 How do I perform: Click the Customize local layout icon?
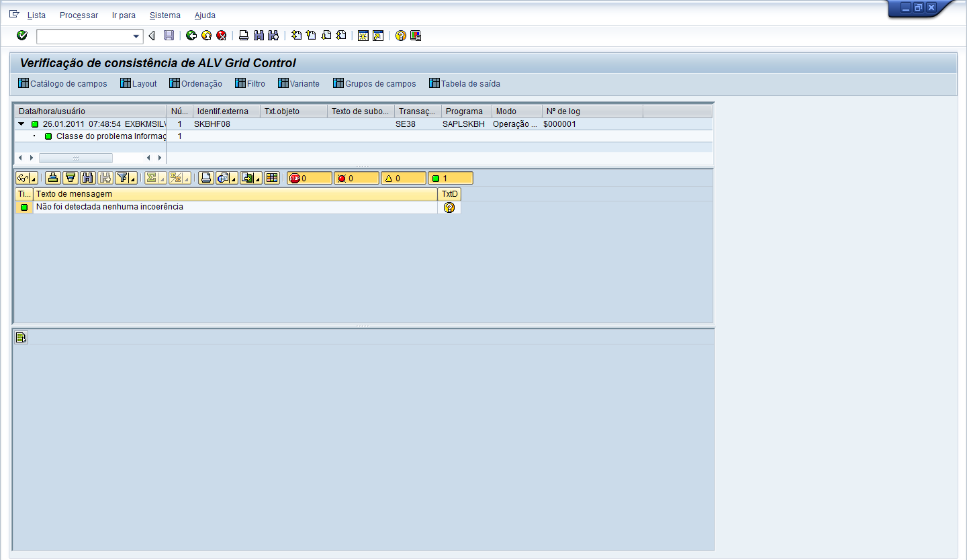click(416, 36)
